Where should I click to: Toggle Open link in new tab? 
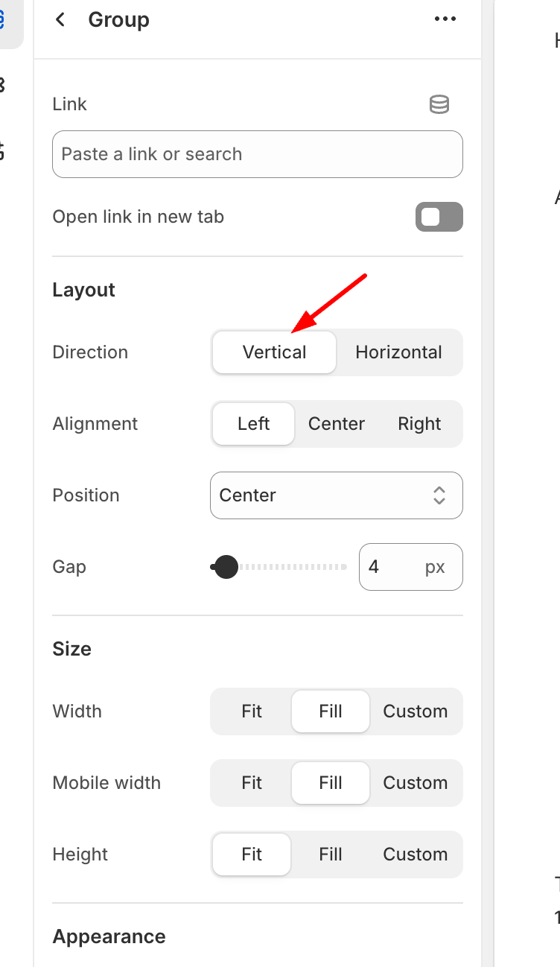click(x=439, y=217)
